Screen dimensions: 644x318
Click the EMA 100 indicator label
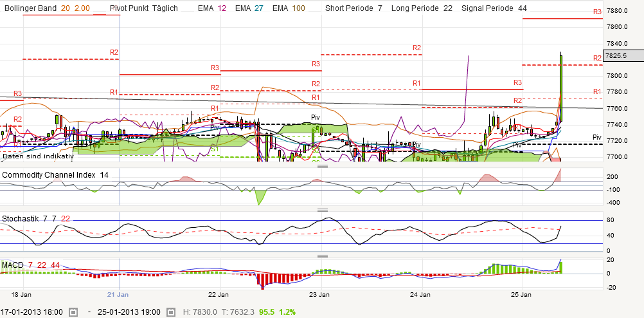pos(289,8)
